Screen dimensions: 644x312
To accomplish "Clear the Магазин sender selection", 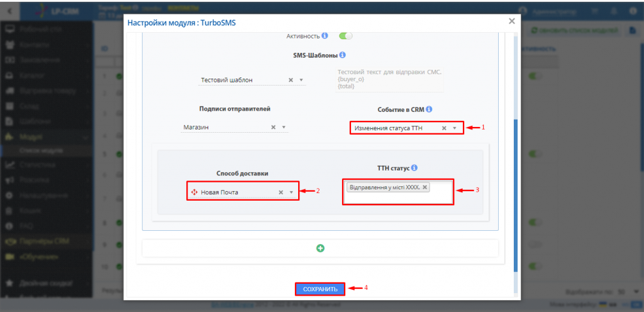I will click(x=273, y=127).
